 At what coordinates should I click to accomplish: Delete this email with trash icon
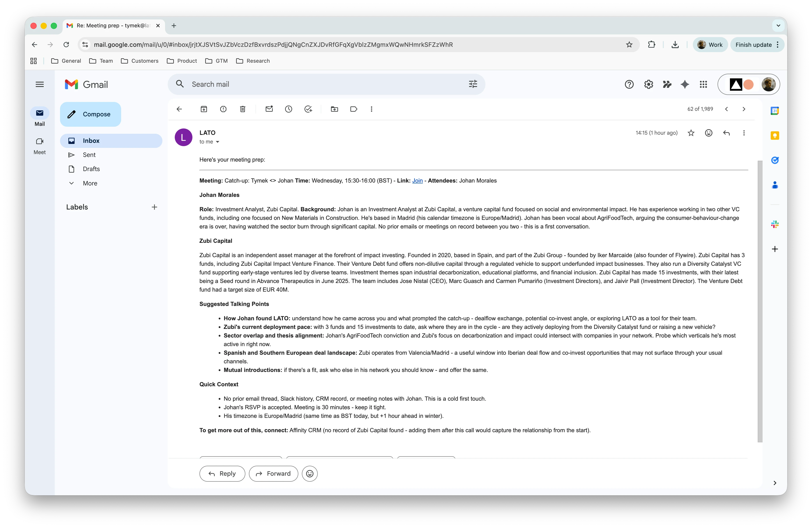242,109
